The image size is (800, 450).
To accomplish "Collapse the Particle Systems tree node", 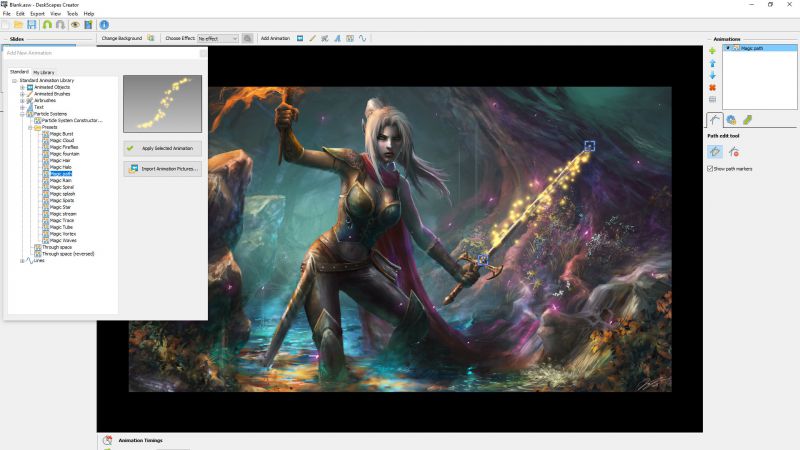I will coord(22,114).
